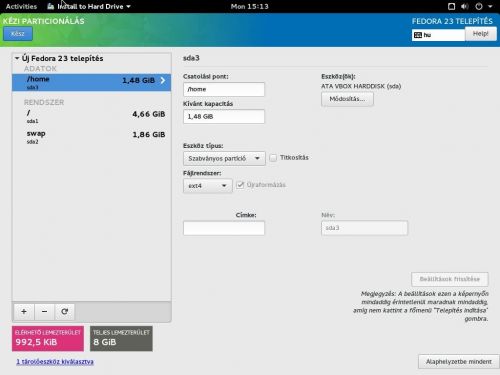Click the keyboard layout hu indicator
The height and width of the screenshot is (375, 500).
(x=438, y=35)
